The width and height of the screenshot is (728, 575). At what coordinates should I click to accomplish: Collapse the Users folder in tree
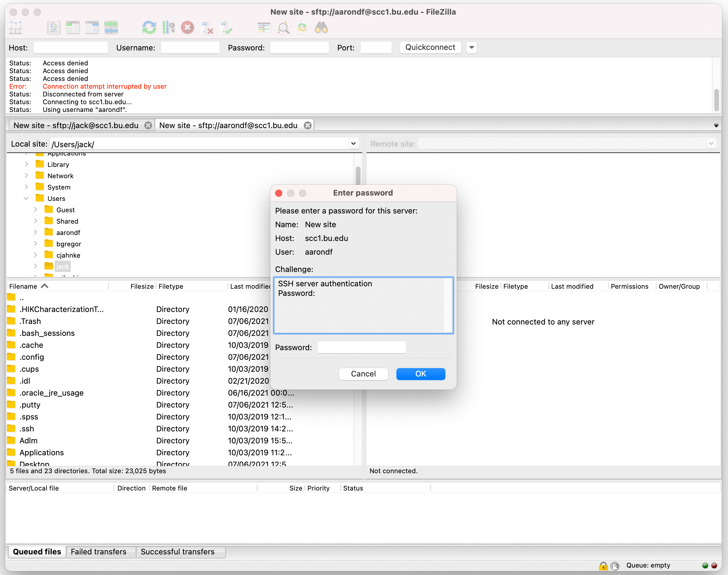pyautogui.click(x=26, y=198)
